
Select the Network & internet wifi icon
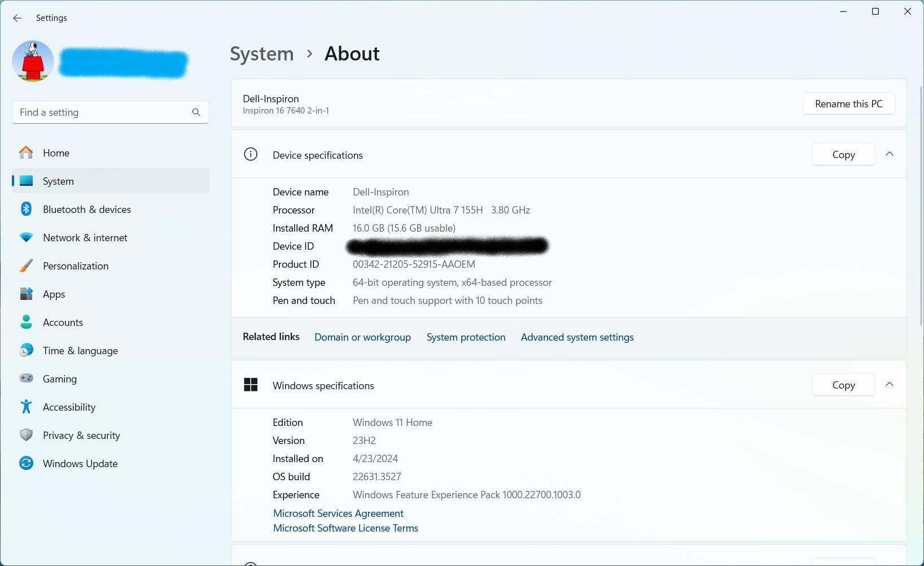click(26, 238)
